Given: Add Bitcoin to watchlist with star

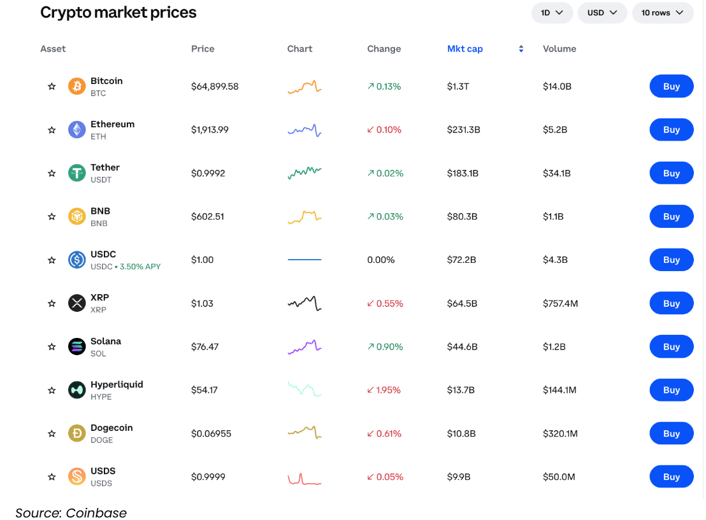Looking at the screenshot, I should (52, 86).
